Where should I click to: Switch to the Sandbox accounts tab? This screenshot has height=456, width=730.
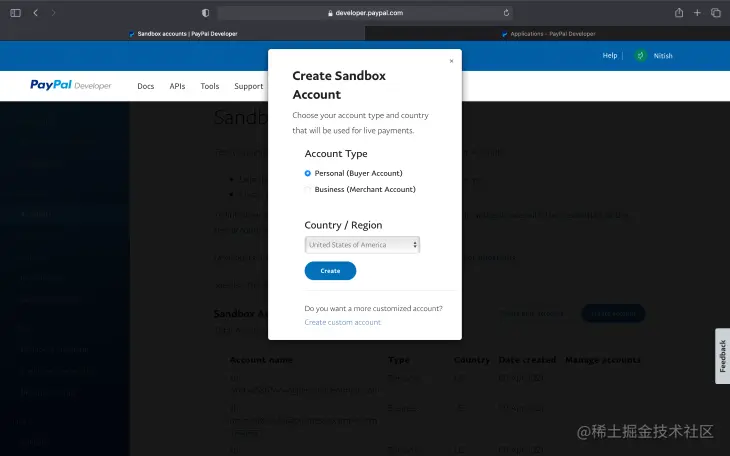182,34
